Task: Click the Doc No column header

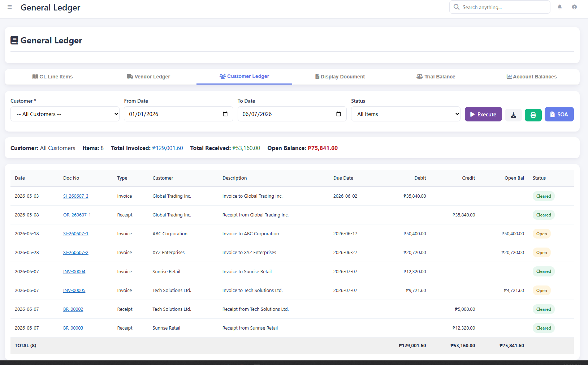Action: tap(71, 178)
